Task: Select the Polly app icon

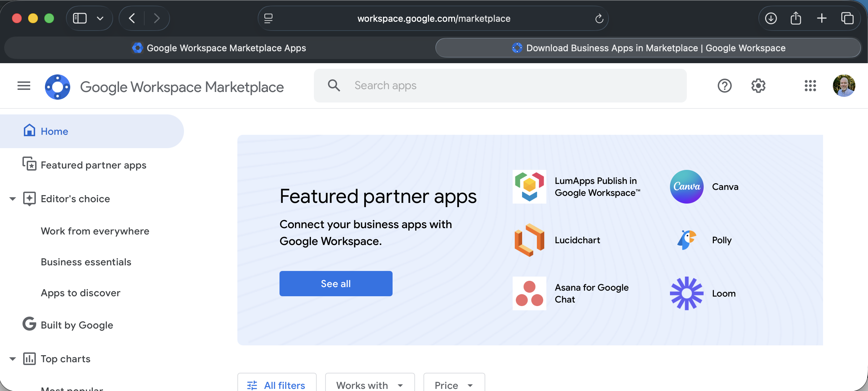Action: [686, 240]
